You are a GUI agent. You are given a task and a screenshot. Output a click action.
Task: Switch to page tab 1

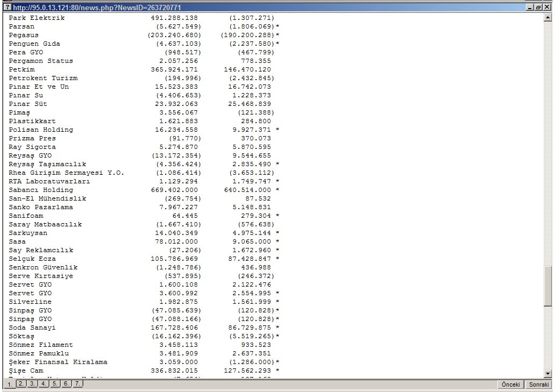click(10, 384)
